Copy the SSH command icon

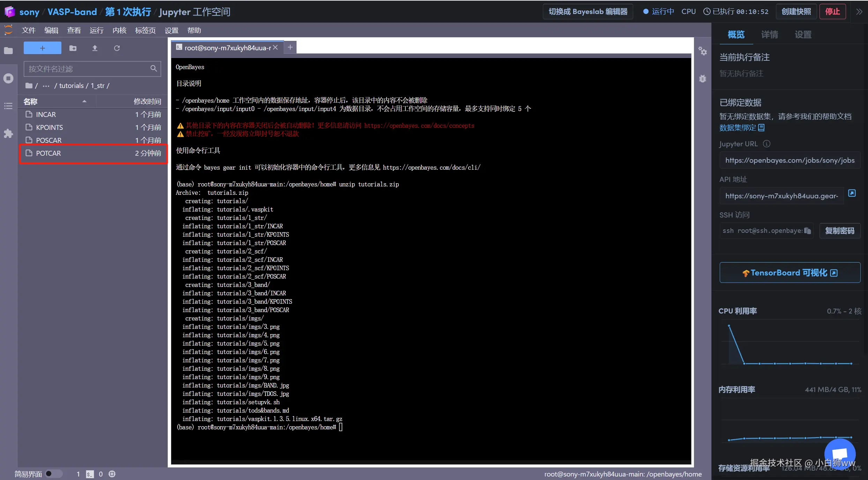point(807,231)
